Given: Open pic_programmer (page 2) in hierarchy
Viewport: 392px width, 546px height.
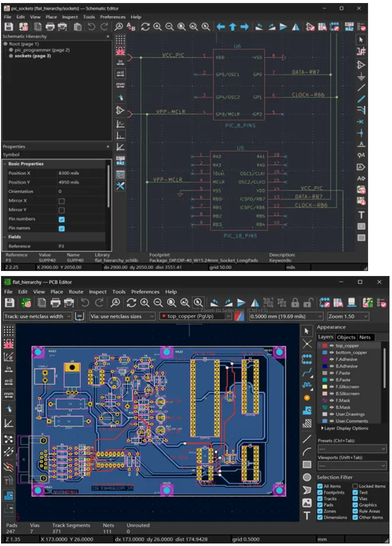Looking at the screenshot, I should pos(42,50).
